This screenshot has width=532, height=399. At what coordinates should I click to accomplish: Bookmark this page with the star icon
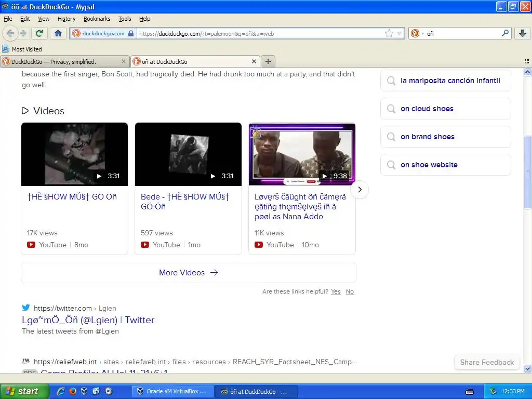(389, 33)
